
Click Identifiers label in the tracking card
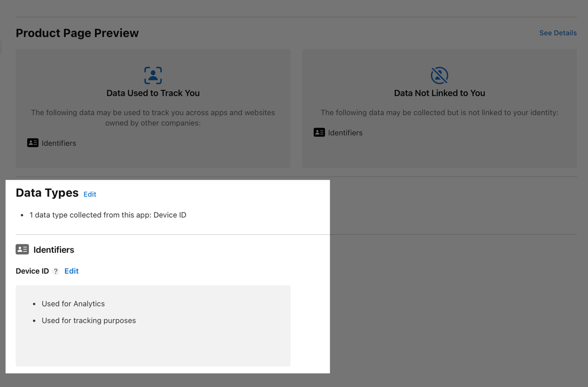(x=59, y=143)
